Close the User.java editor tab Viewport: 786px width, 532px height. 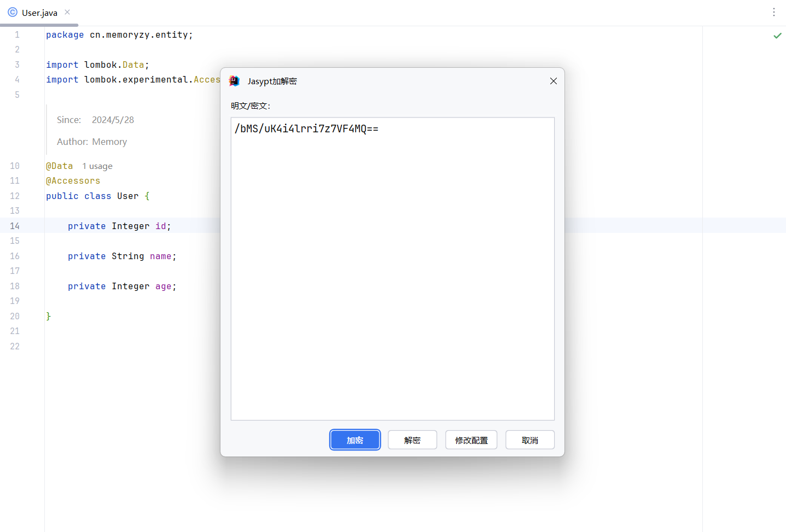click(x=67, y=12)
